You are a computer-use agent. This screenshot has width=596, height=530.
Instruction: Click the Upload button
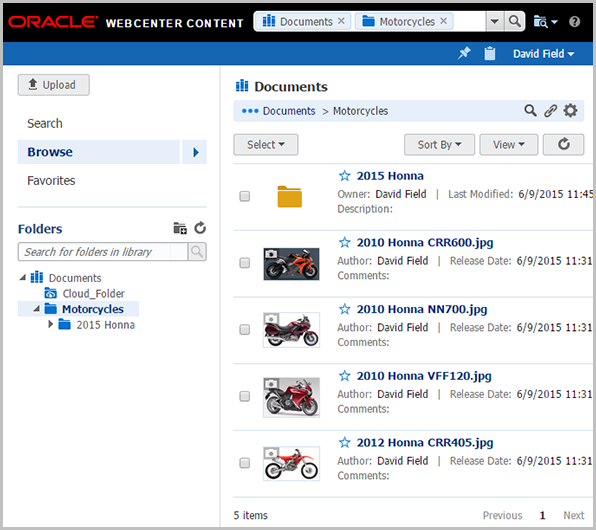pyautogui.click(x=54, y=85)
